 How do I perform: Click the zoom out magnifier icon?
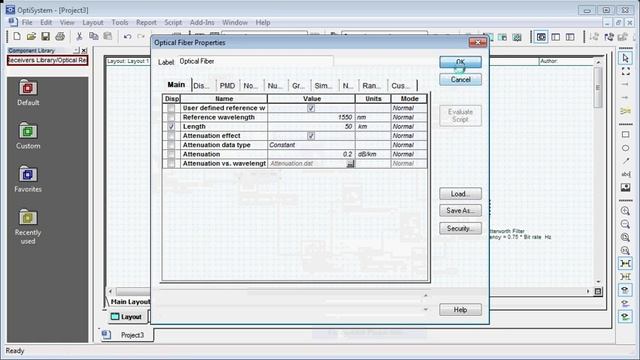[x=625, y=224]
